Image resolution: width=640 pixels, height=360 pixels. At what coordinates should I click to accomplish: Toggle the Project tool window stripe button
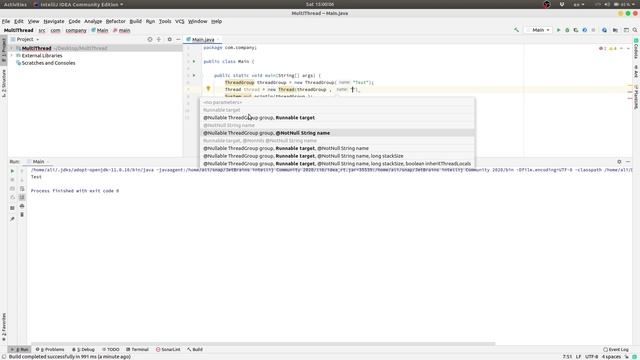pyautogui.click(x=4, y=51)
